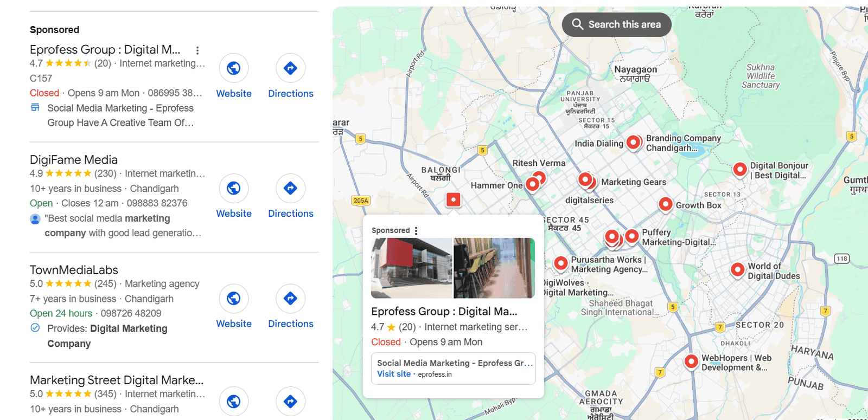Click the DigiFame 'Best social media marketing' review
Viewport: 868px width, 420px height.
123,225
